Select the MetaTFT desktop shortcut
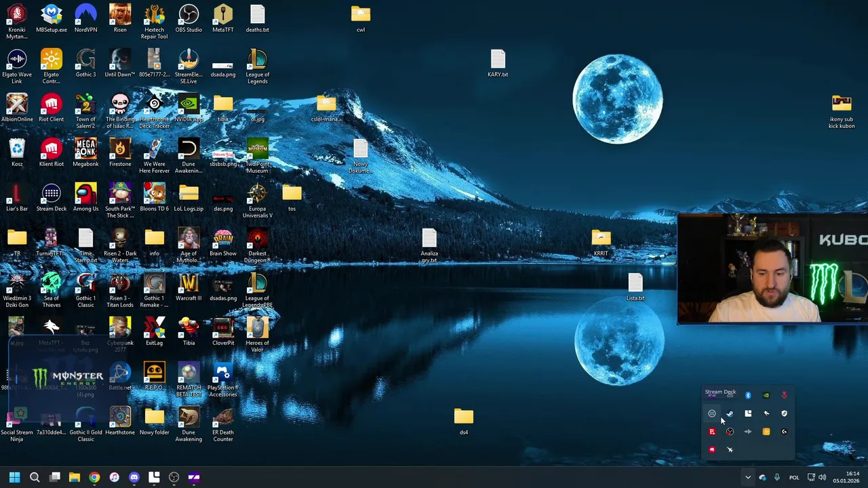Screen dimensions: 868x488 222,18
